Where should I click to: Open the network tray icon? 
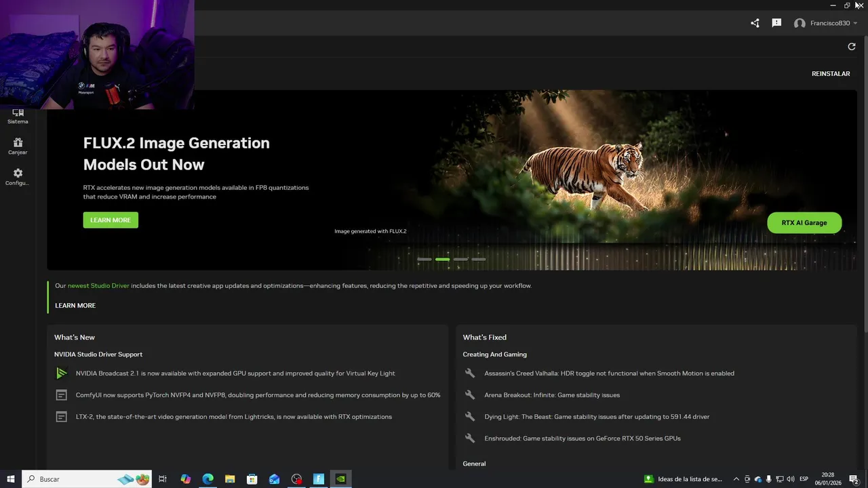pos(779,479)
